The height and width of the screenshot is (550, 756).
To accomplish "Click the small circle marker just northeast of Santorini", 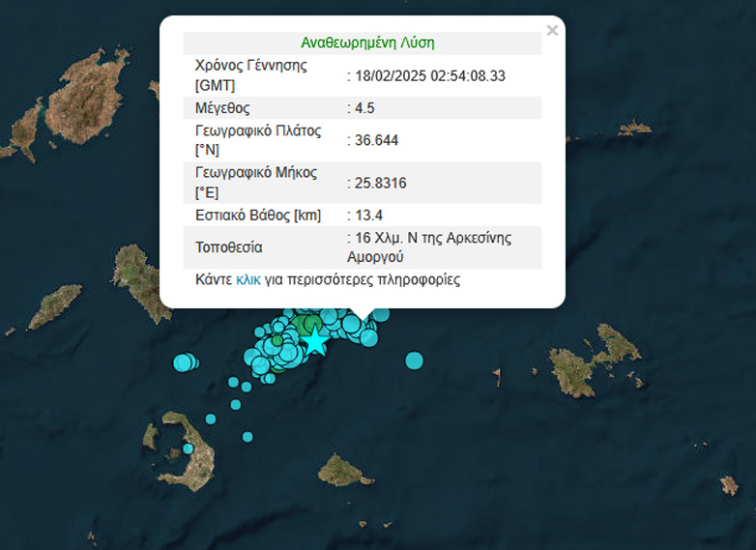I will 211,420.
